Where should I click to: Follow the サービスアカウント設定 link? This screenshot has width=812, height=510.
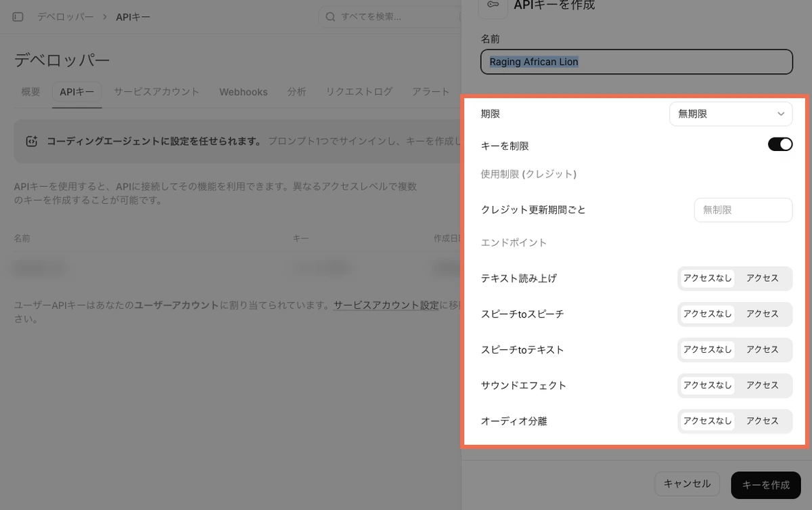(x=386, y=305)
